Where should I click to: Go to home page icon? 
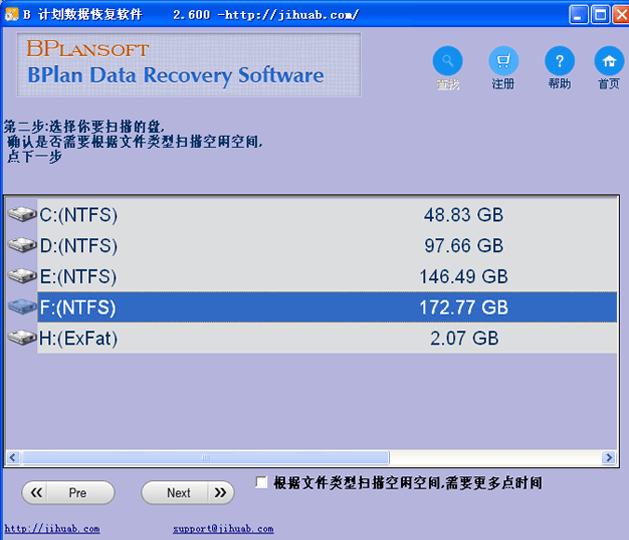click(x=608, y=61)
